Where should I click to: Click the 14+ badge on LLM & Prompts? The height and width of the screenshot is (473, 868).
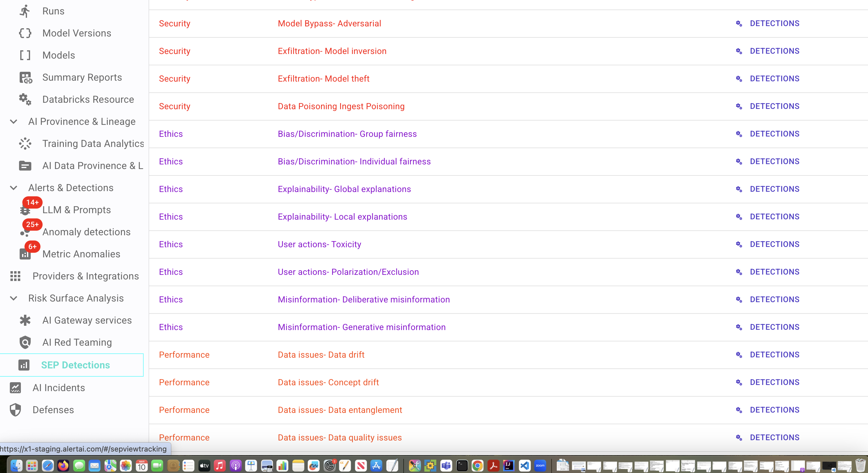(32, 202)
